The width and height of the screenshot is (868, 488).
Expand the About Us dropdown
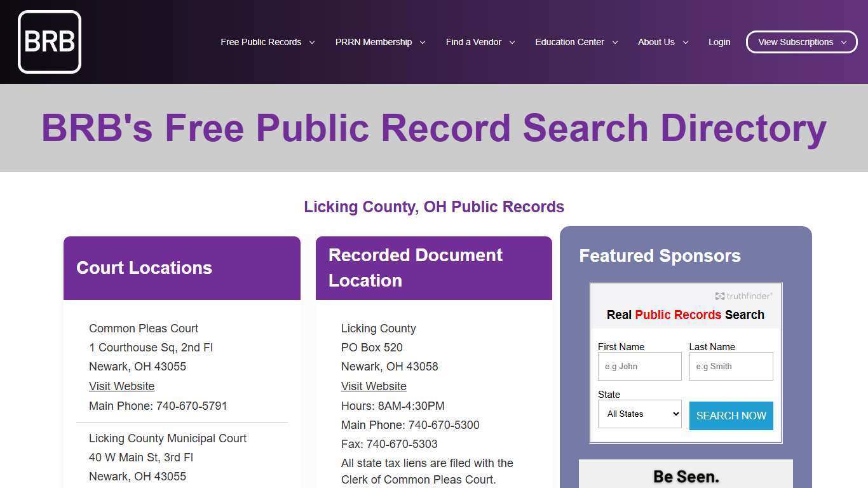point(685,42)
